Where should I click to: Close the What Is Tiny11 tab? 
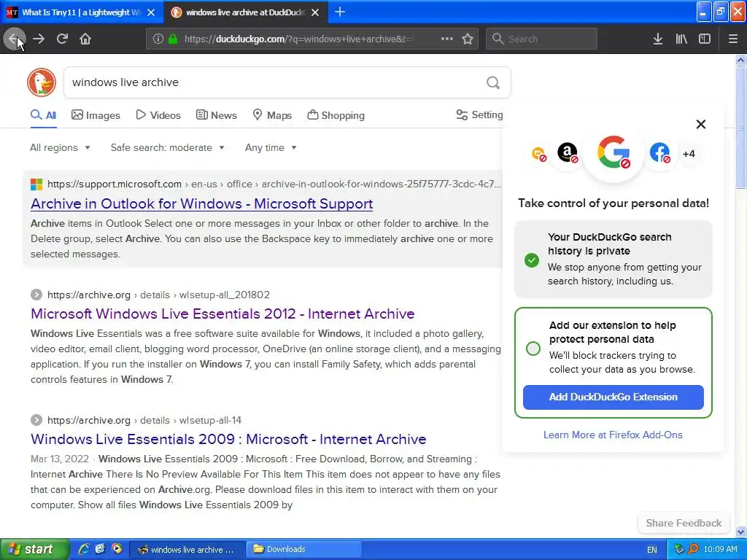coord(151,12)
